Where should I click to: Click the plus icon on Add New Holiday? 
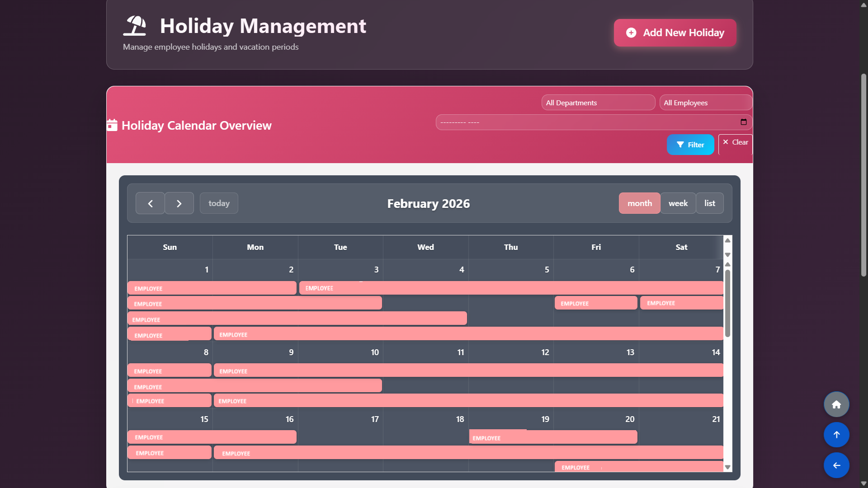[632, 33]
